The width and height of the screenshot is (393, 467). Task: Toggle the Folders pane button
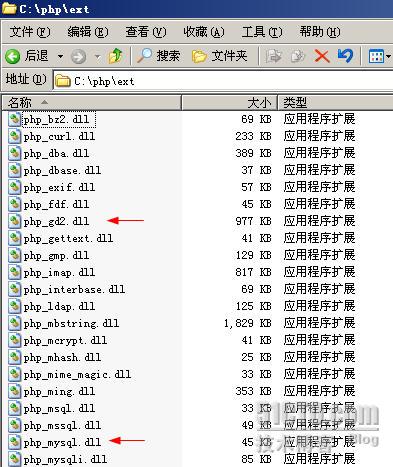[x=220, y=56]
